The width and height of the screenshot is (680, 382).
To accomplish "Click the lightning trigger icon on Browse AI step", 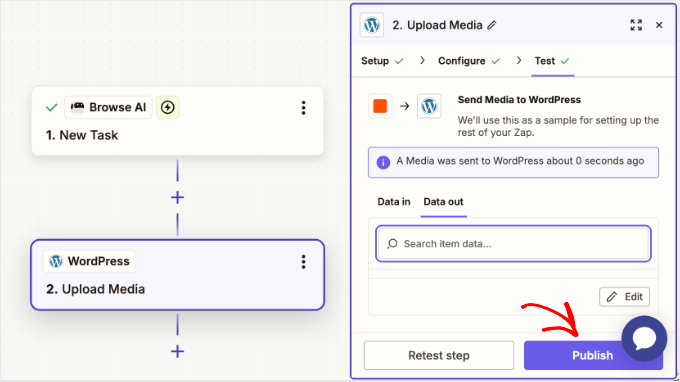I will tap(167, 107).
